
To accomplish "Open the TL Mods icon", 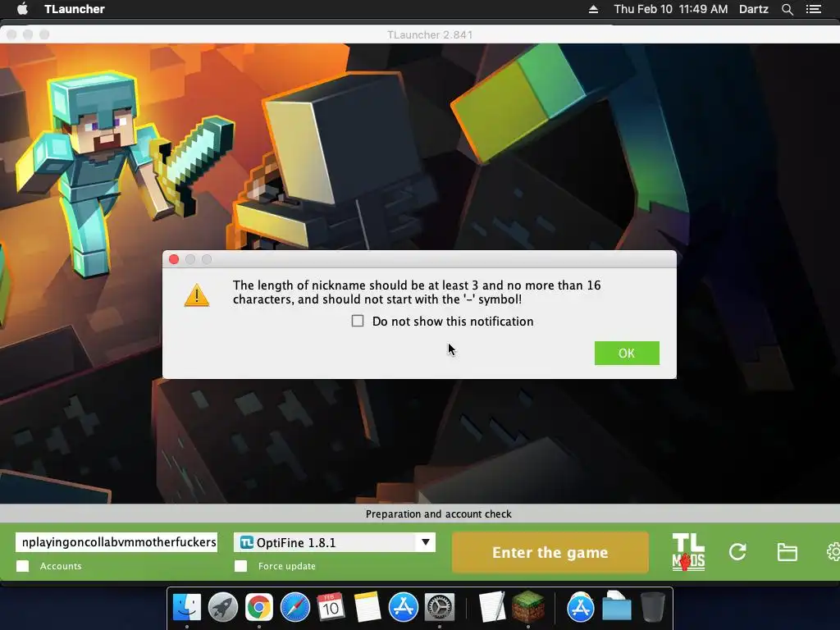I will [x=688, y=552].
